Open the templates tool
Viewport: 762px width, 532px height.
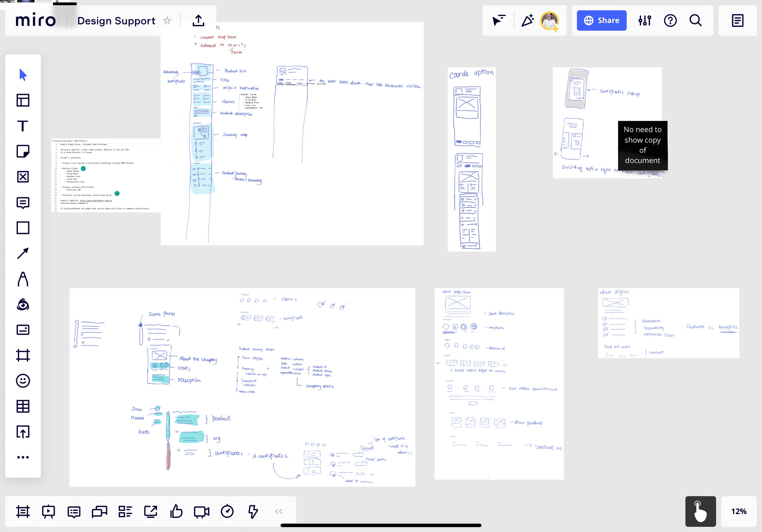coord(23,100)
